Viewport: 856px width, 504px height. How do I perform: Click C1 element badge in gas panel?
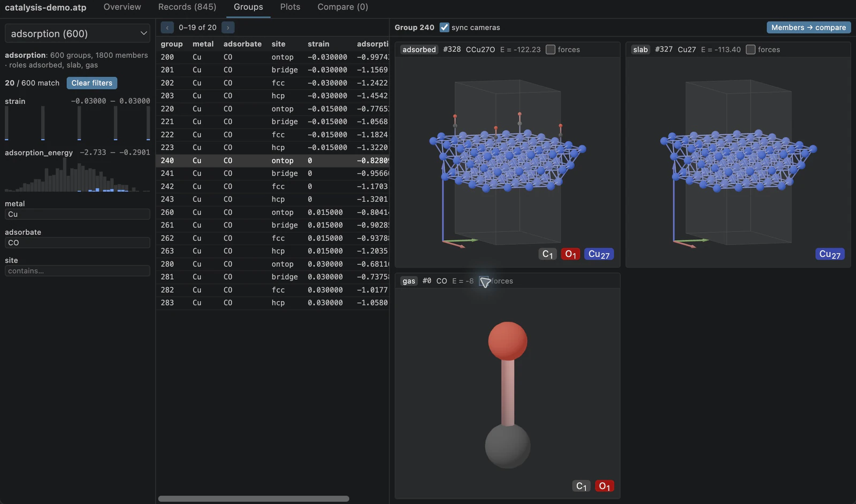coord(581,486)
